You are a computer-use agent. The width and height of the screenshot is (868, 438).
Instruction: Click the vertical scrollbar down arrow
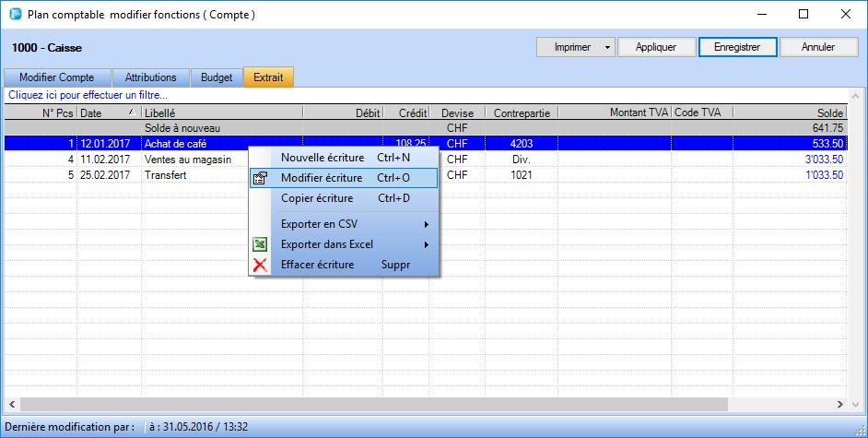click(854, 388)
